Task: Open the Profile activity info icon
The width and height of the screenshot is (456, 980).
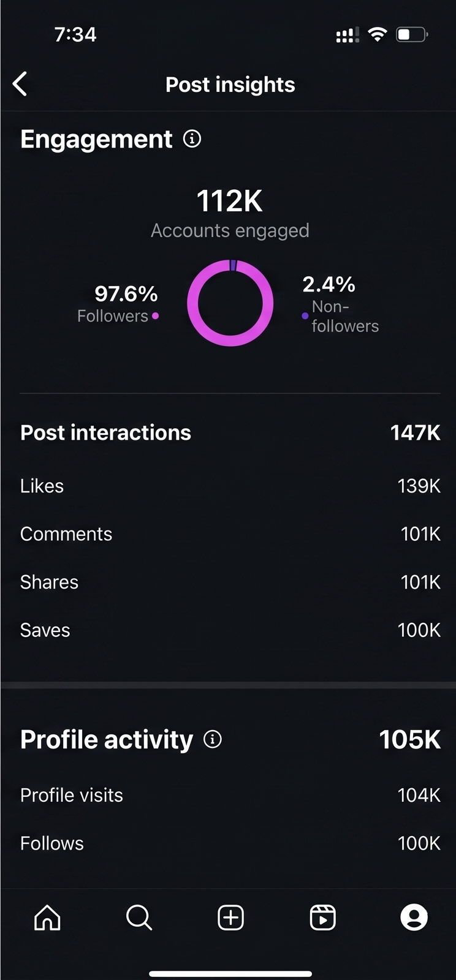Action: pos(213,739)
